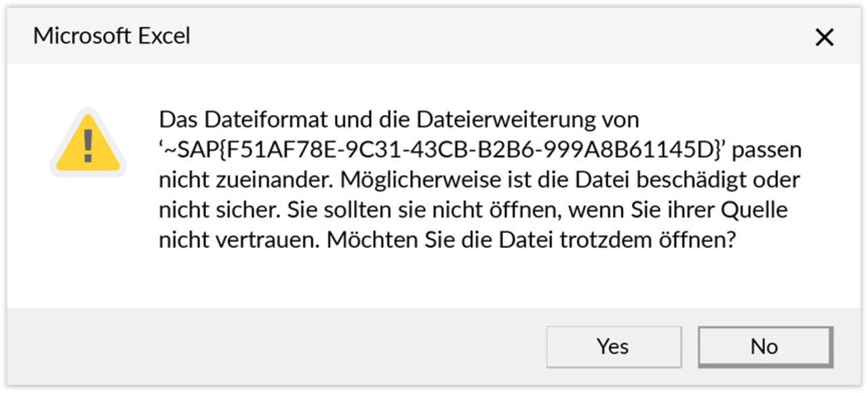Screen dimensions: 868x393
Task: Confirm opening the file with Yes
Action: click(613, 346)
